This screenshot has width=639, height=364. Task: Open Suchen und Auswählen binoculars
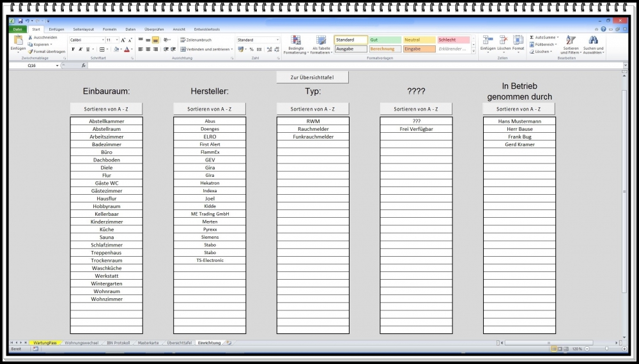pyautogui.click(x=593, y=41)
